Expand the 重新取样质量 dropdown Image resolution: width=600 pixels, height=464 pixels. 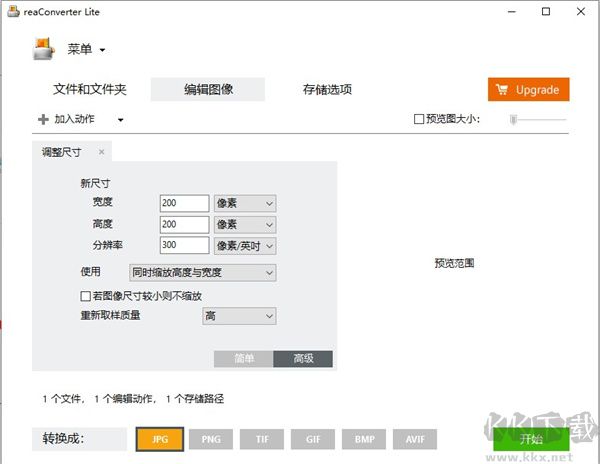[x=238, y=316]
